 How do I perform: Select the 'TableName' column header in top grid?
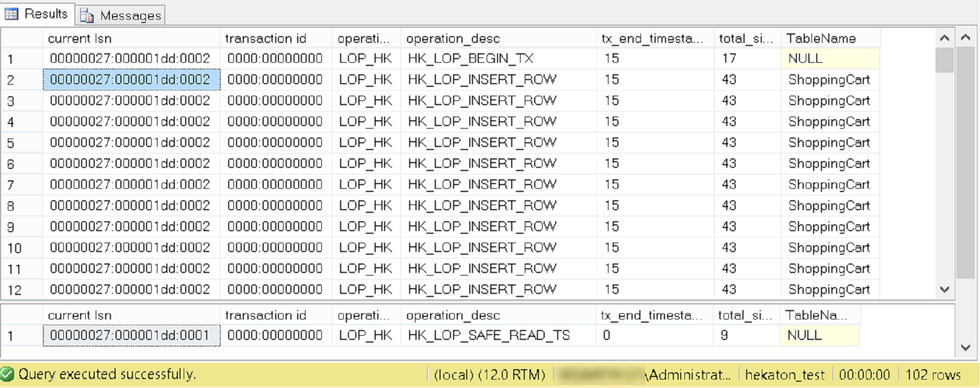tap(830, 38)
